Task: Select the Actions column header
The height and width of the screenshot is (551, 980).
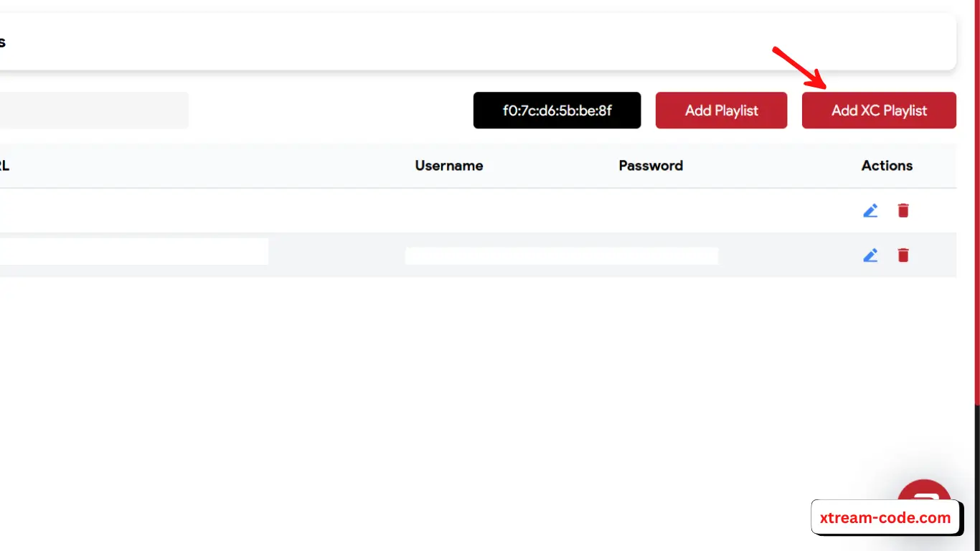Action: [887, 166]
